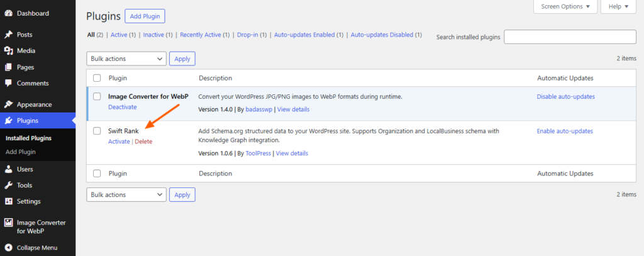Click the Swift Rank plugin name
The width and height of the screenshot is (644, 256).
click(124, 131)
